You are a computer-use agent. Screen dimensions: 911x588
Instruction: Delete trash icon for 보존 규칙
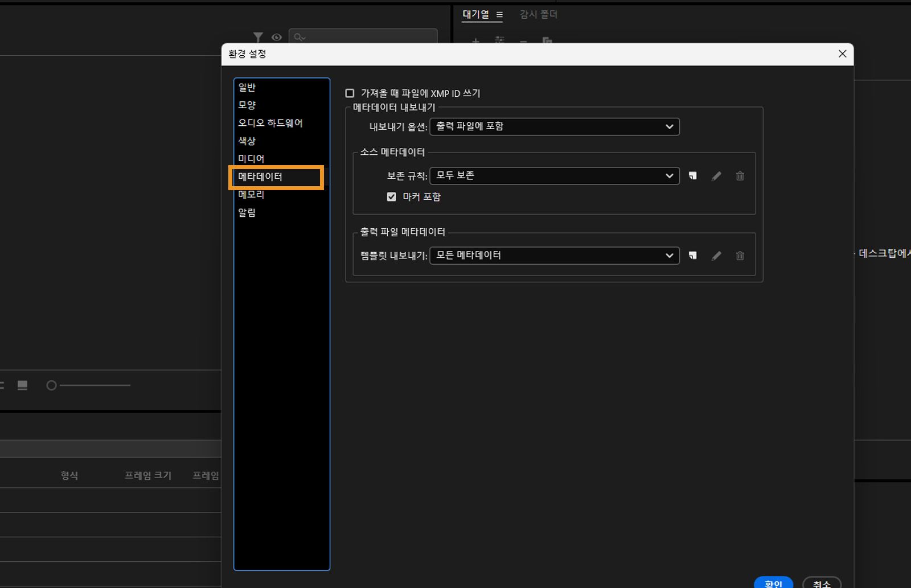click(740, 176)
